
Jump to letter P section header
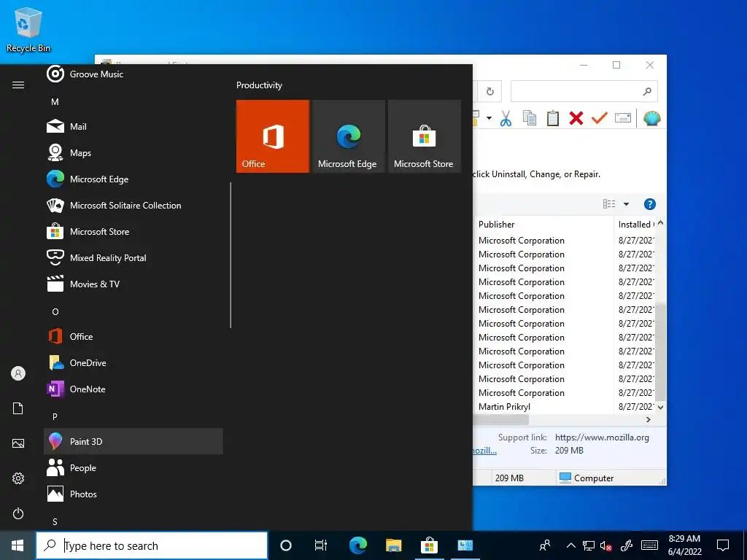coord(55,416)
